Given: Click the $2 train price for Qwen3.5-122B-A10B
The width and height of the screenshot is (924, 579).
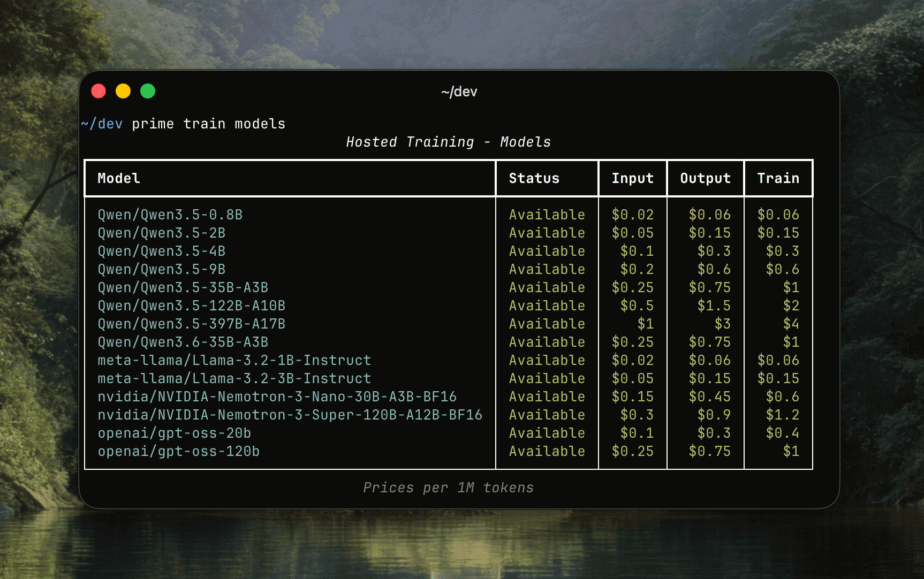Looking at the screenshot, I should [791, 306].
